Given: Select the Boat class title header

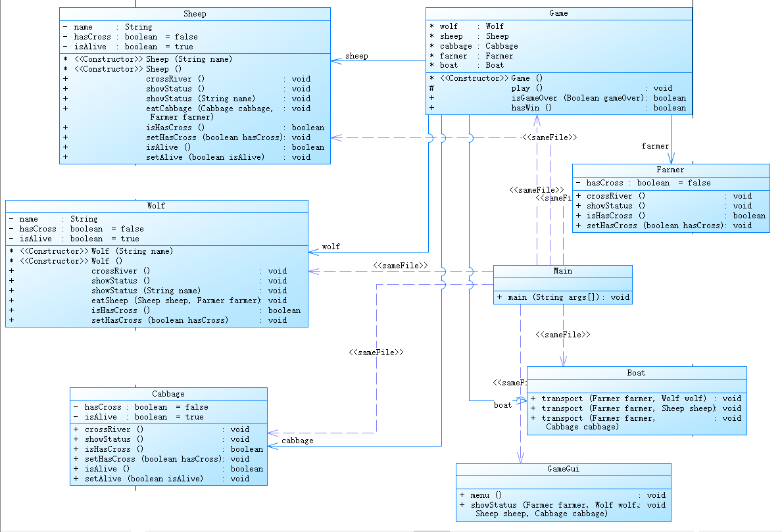Looking at the screenshot, I should 636,373.
